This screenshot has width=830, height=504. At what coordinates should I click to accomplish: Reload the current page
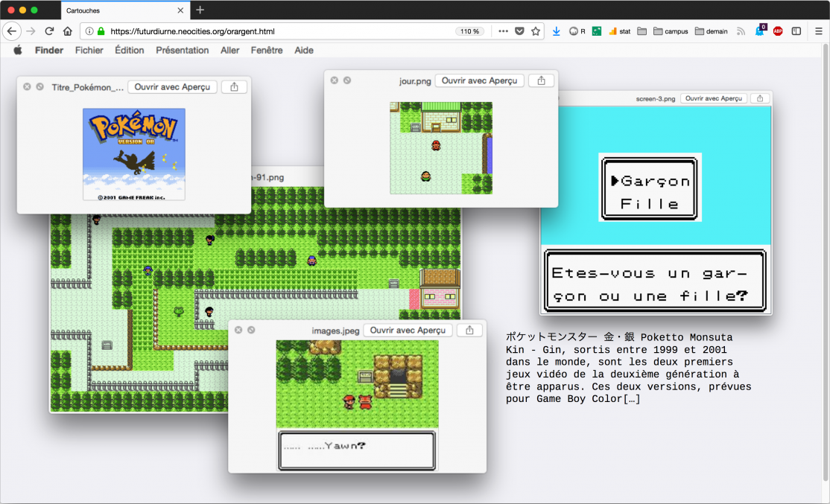tap(49, 31)
